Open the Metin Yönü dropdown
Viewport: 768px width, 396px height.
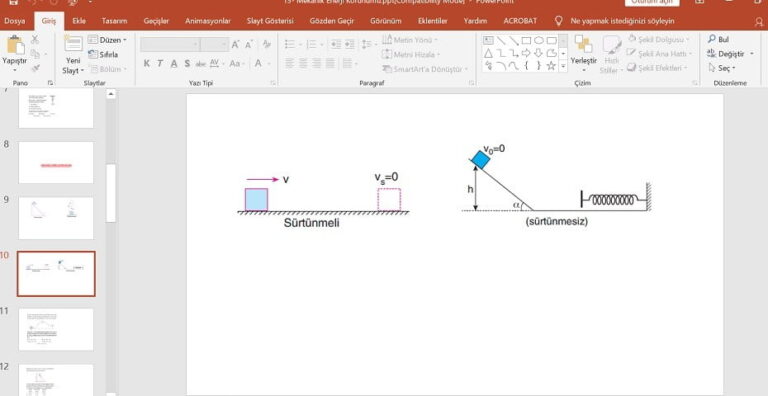pyautogui.click(x=409, y=40)
